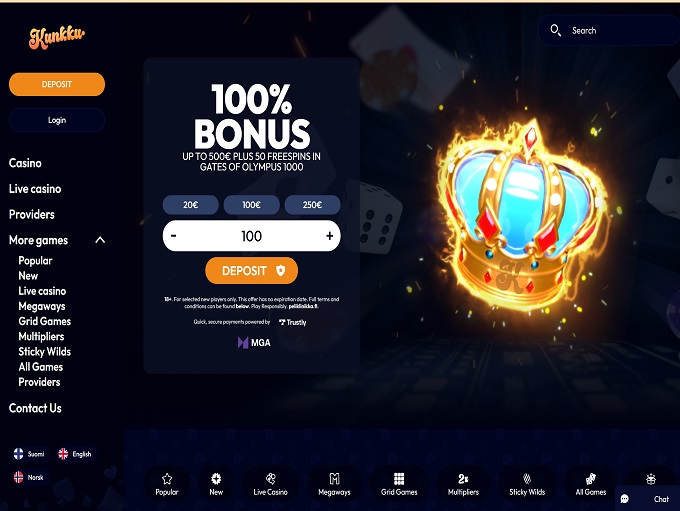Open the Grid Games grid icon
The image size is (680, 511).
399,478
